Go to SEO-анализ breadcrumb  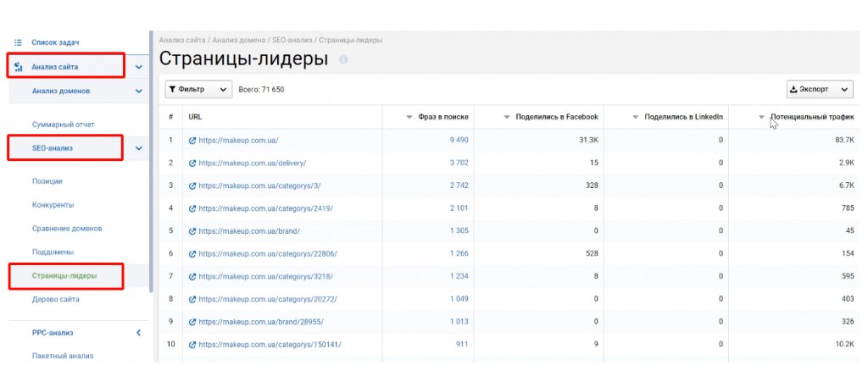point(292,41)
